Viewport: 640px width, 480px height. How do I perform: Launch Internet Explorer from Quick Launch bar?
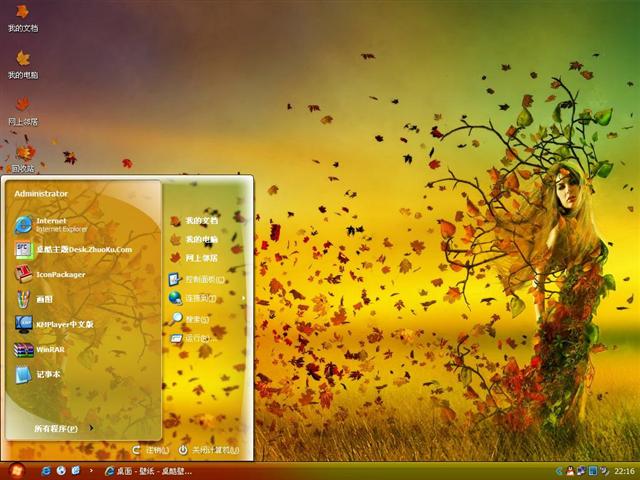46,471
